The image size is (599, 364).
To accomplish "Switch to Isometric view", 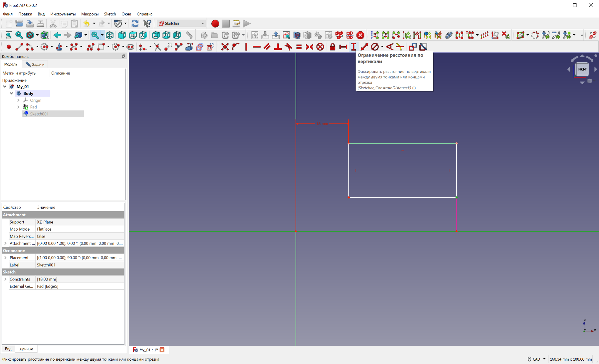I will tap(110, 35).
